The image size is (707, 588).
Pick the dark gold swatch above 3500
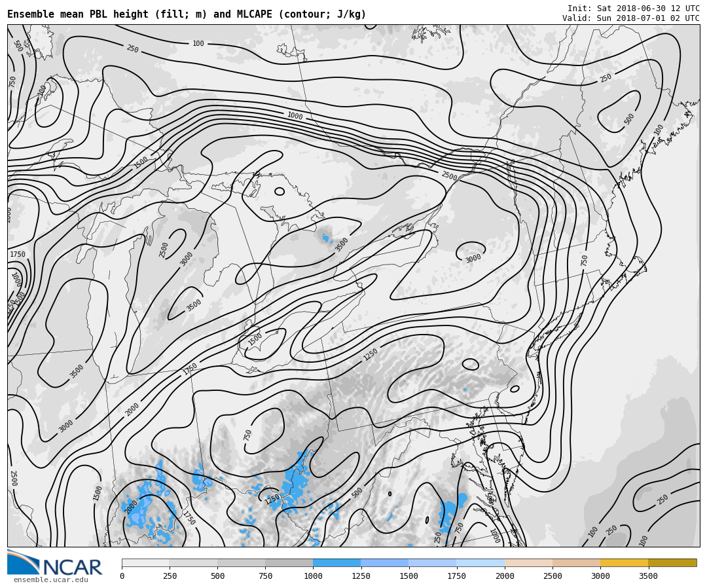point(672,562)
